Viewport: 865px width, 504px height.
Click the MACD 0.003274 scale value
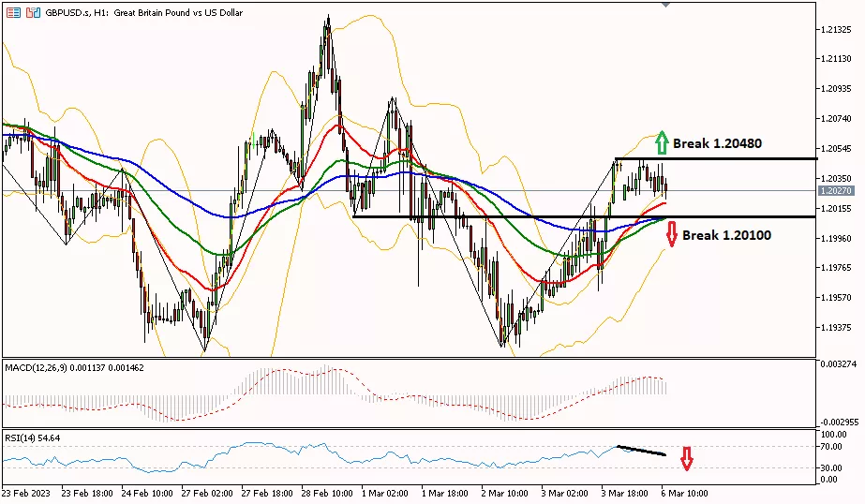click(x=836, y=362)
